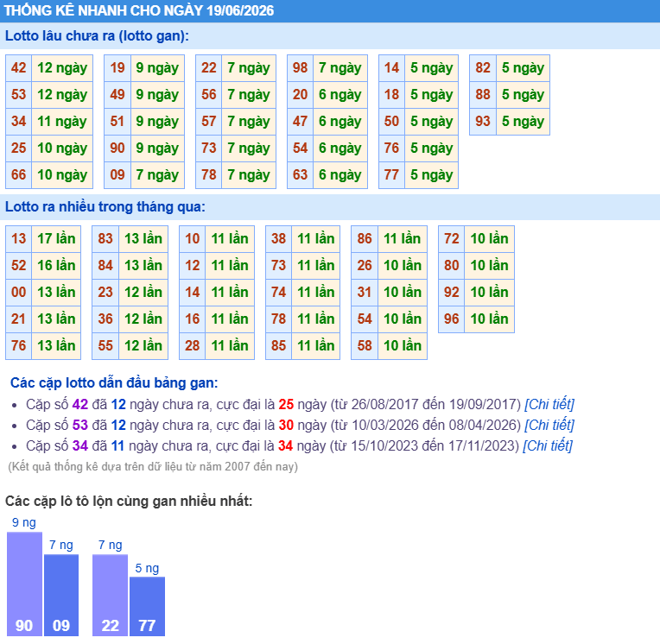The height and width of the screenshot is (644, 660).
Task: Select lotto gan number 56 cell
Action: [209, 95]
